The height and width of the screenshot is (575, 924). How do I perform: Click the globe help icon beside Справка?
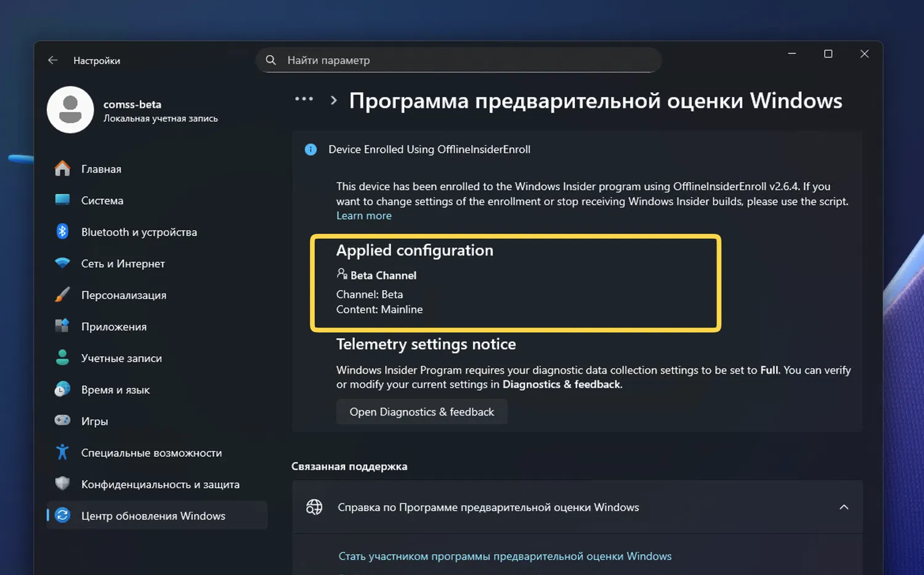coord(314,507)
